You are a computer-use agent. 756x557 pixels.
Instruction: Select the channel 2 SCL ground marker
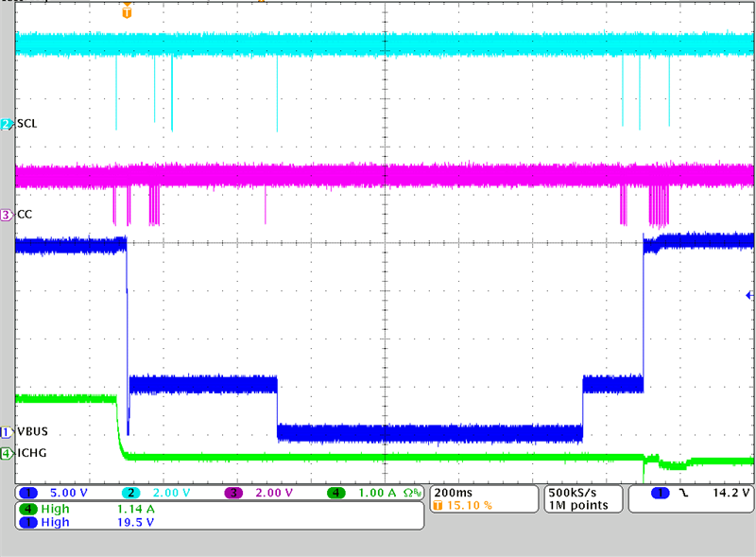(8, 124)
